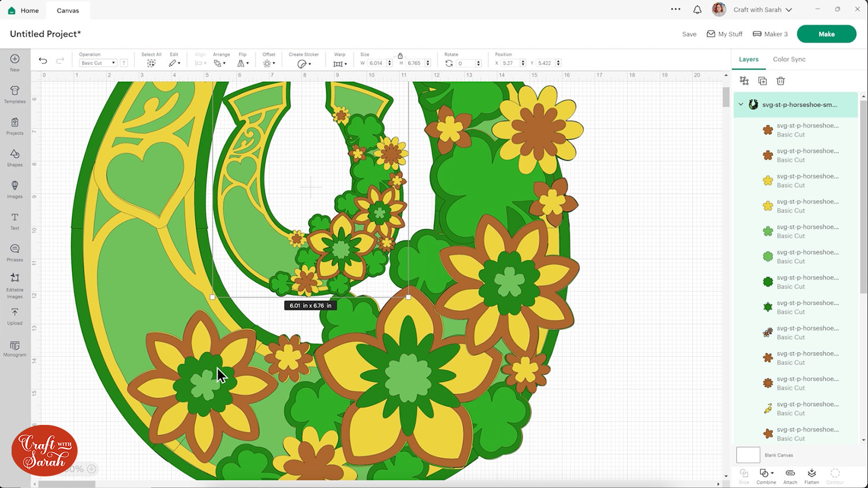Click the Flatten tool
Viewport: 868px width, 488px height.
(812, 476)
